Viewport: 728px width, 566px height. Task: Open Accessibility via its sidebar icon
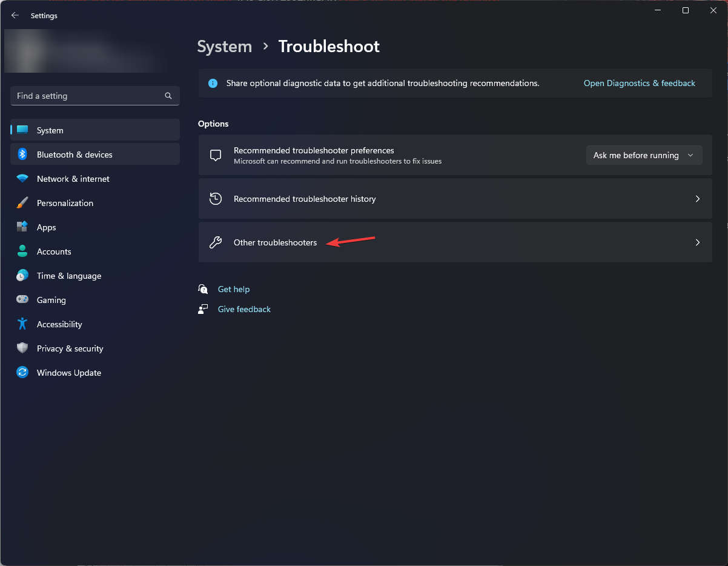22,324
